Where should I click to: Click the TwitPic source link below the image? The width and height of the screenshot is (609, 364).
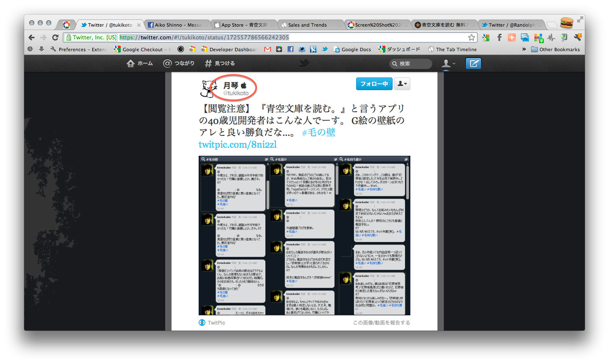(x=212, y=323)
